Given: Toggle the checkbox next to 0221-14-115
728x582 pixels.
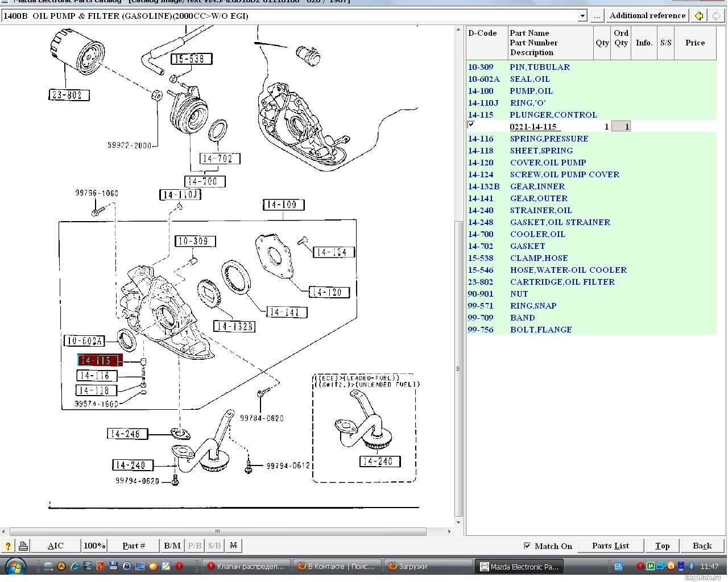Looking at the screenshot, I should tap(471, 124).
